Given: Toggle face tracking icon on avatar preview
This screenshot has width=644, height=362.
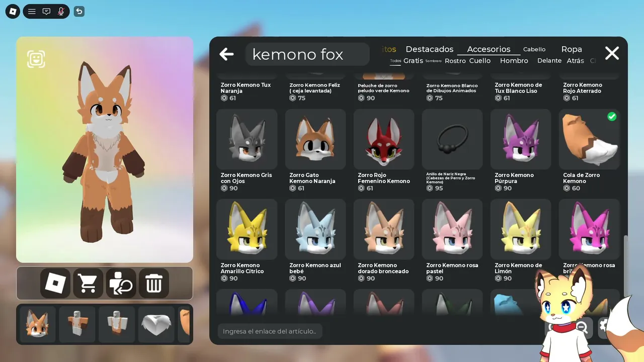Looking at the screenshot, I should [x=36, y=59].
